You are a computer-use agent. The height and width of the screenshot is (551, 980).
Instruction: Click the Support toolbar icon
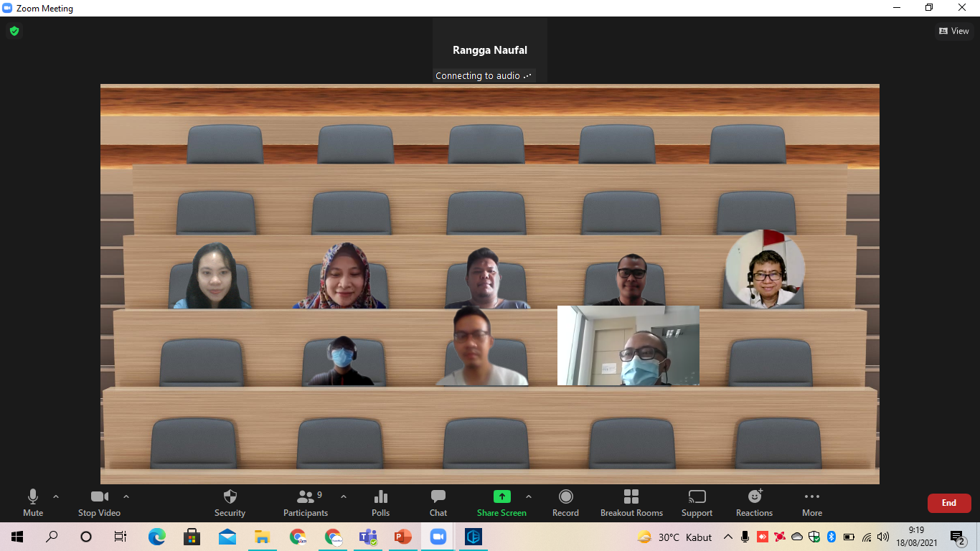(697, 502)
